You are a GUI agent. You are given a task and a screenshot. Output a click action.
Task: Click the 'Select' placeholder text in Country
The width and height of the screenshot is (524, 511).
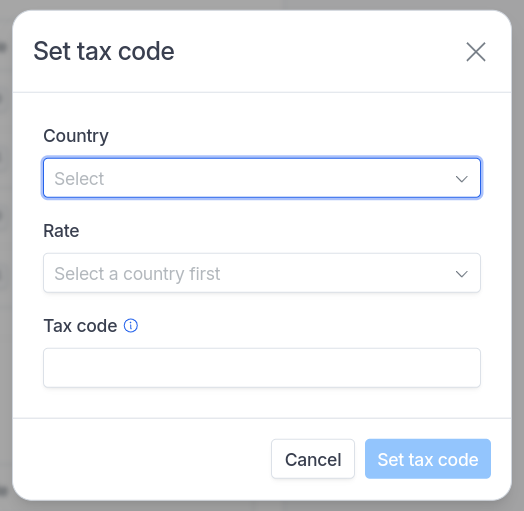[79, 178]
